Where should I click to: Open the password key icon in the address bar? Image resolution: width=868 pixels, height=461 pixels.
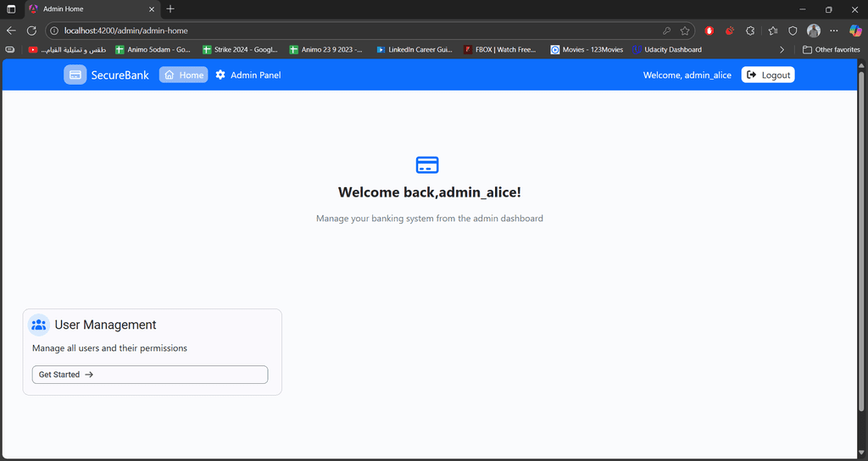click(666, 31)
